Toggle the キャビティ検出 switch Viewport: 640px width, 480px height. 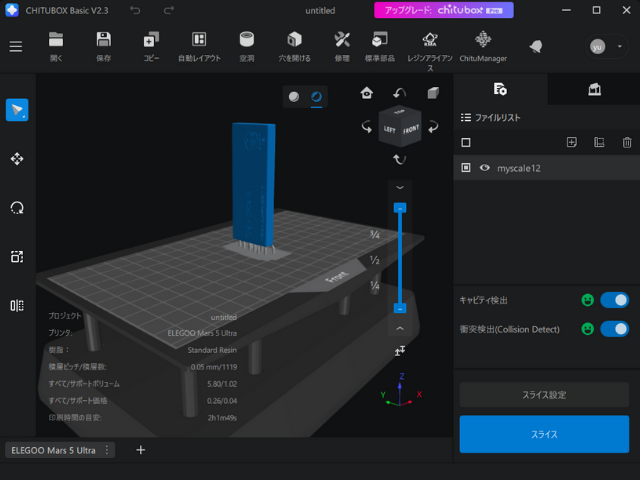pos(614,300)
